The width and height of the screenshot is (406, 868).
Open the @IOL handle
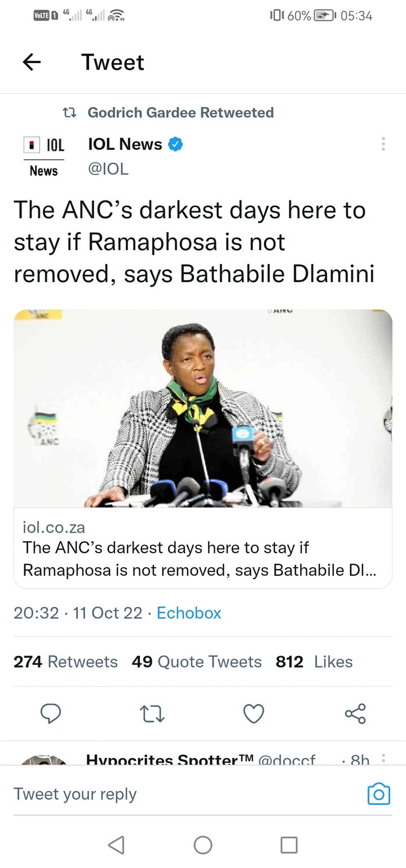[108, 168]
